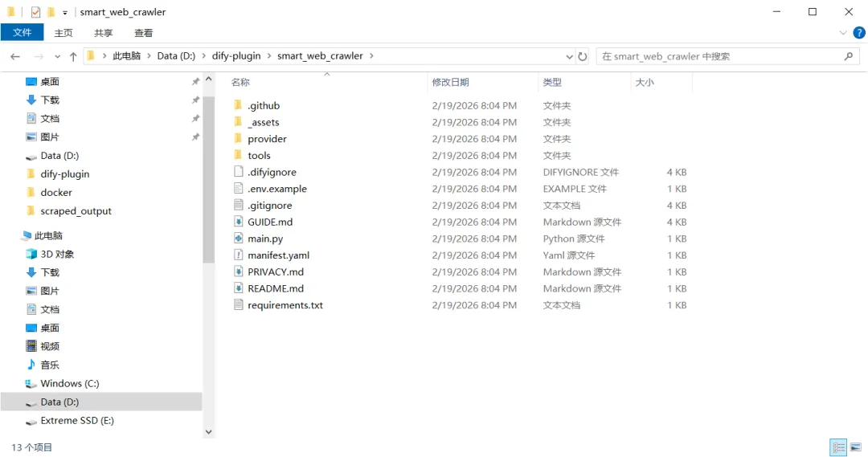Image resolution: width=868 pixels, height=457 pixels.
Task: Open the 文件 menu tab
Action: (23, 33)
